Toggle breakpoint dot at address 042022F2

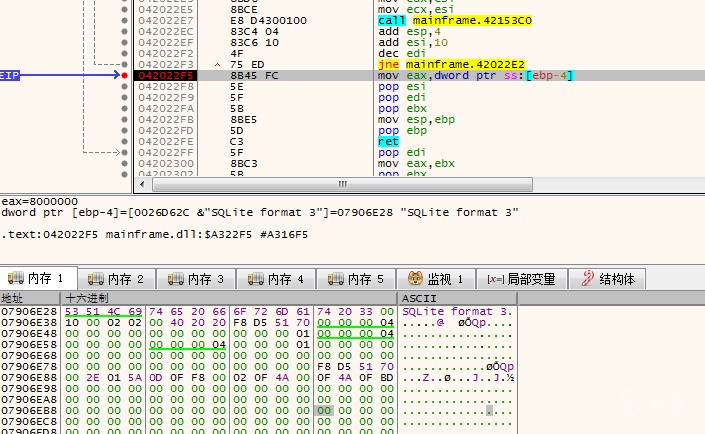click(125, 54)
